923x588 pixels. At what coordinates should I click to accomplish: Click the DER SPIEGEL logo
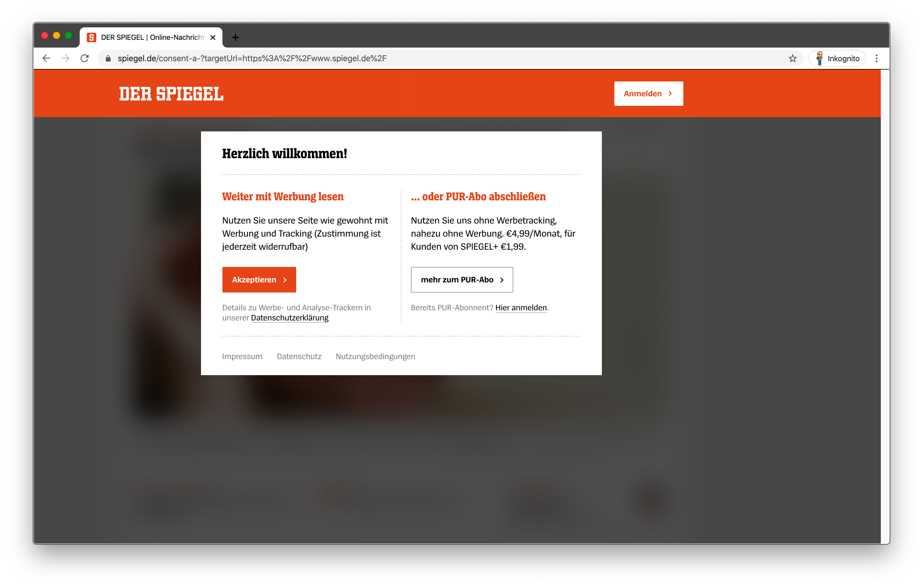171,94
